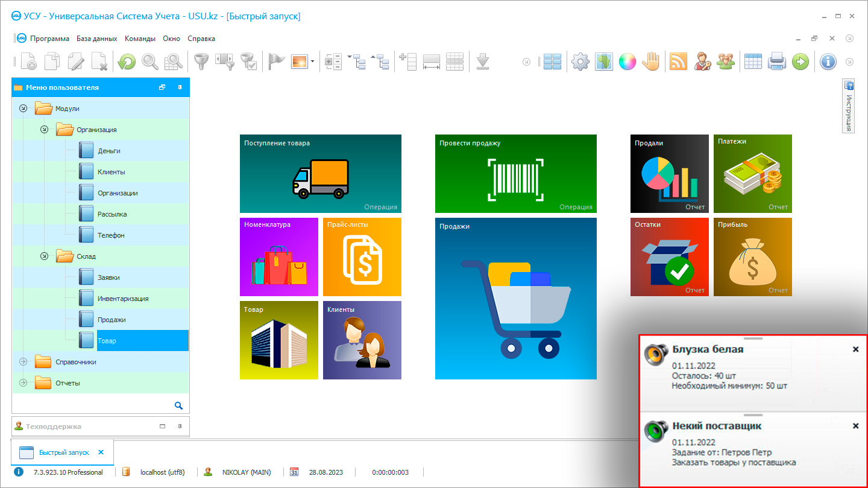
Task: Click the green right-arrow circle icon
Action: (800, 62)
